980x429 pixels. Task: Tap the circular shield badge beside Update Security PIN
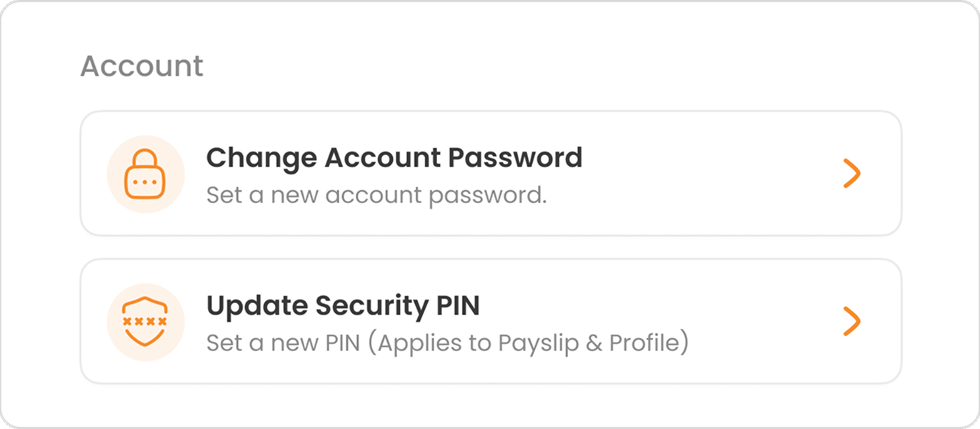point(146,322)
